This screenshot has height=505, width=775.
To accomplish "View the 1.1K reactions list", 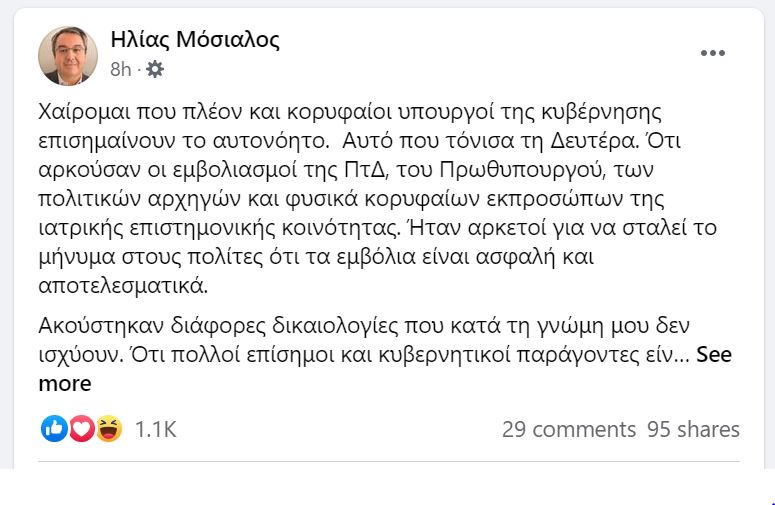I will (x=156, y=429).
